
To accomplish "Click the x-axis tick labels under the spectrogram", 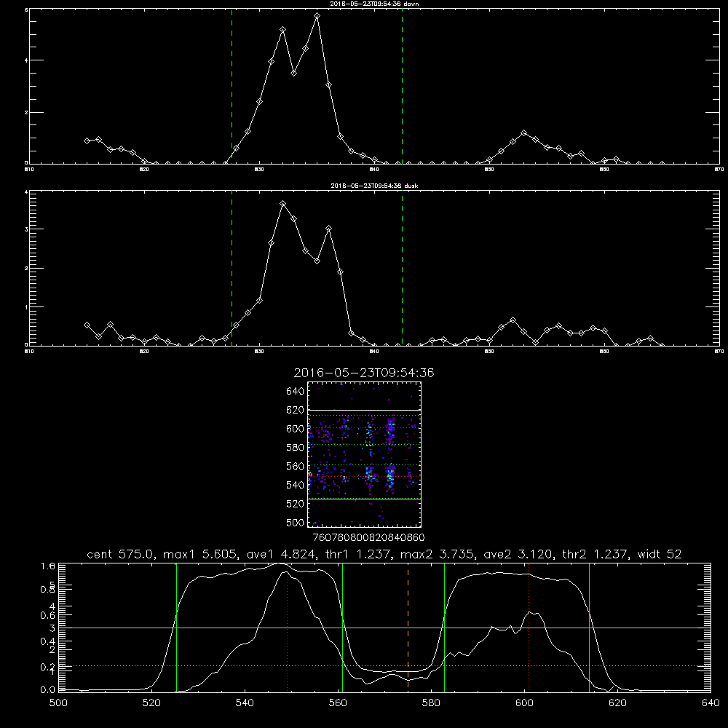I will point(368,538).
